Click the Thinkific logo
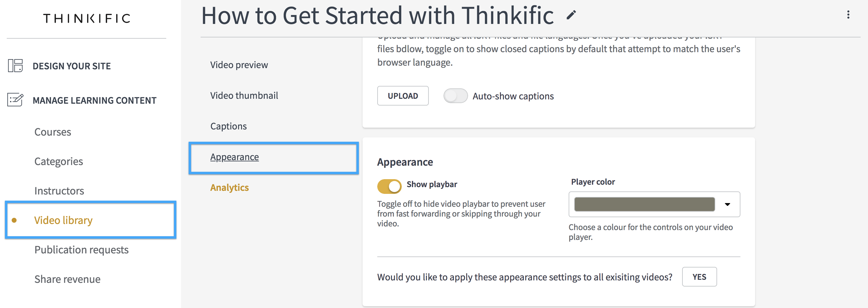The width and height of the screenshot is (868, 308). tap(86, 18)
